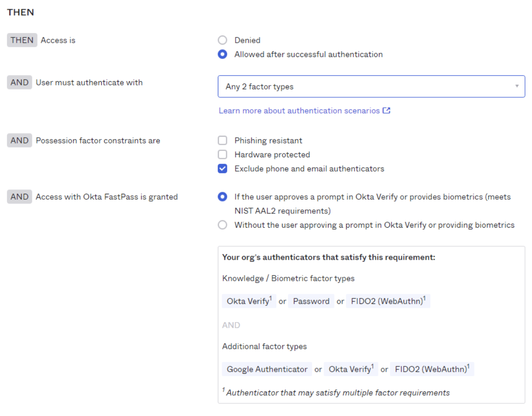
Task: Click FIDO2 (WebAuthn) chip under Knowledge / Biometric factors
Action: pos(388,301)
